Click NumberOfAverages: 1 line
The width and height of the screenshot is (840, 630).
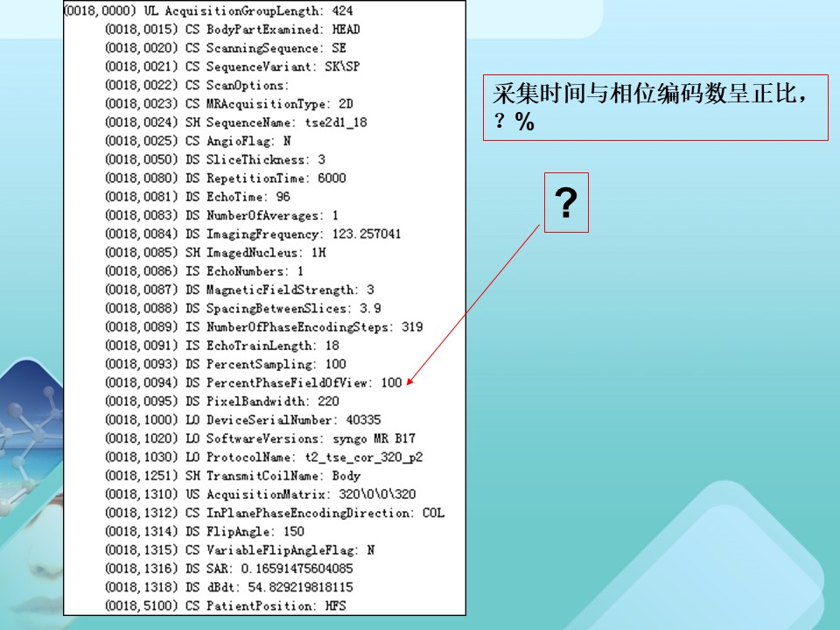221,215
